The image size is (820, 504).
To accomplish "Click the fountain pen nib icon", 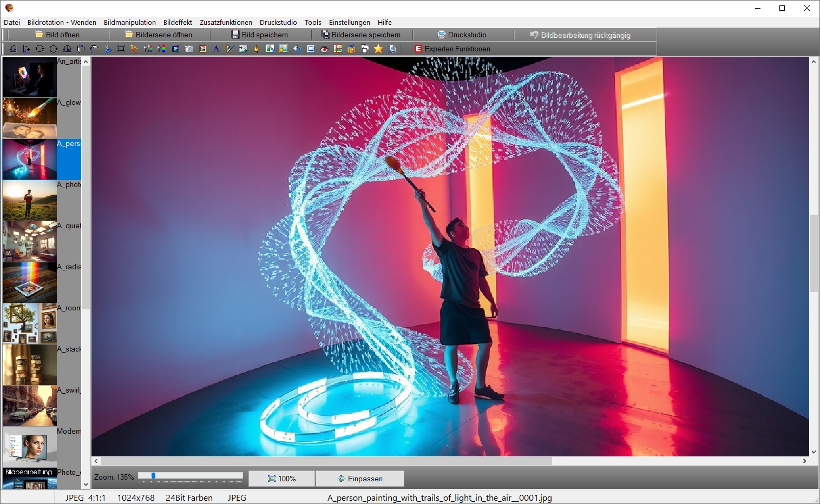I will pyautogui.click(x=257, y=49).
